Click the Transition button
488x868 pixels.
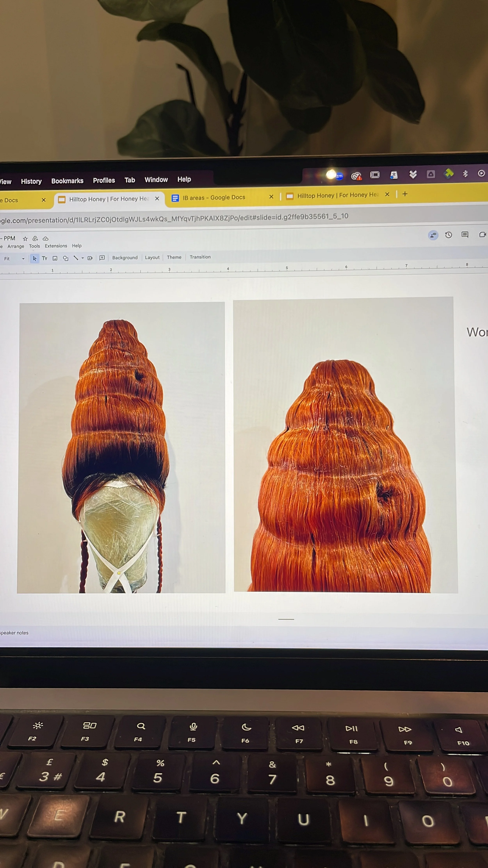click(x=200, y=257)
